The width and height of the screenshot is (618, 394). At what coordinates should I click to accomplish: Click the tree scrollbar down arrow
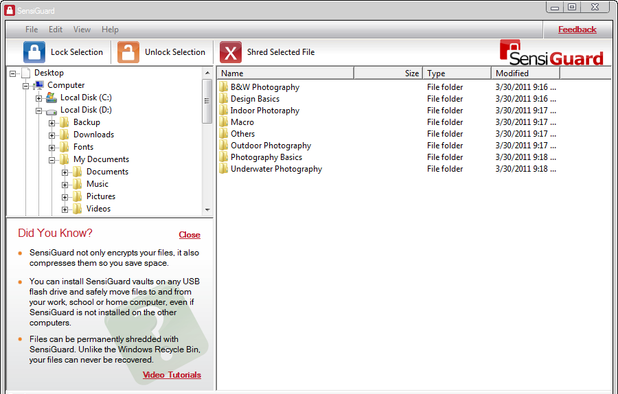[x=207, y=210]
